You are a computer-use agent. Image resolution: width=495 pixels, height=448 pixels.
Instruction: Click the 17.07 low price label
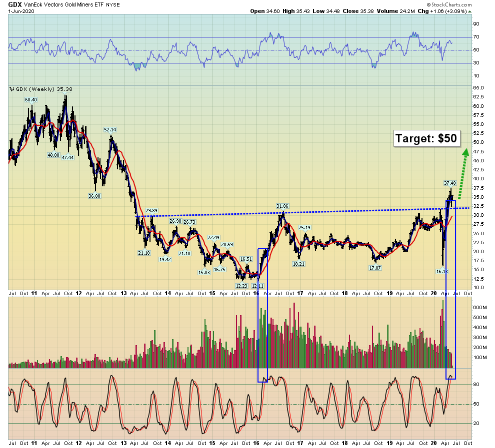pos(375,268)
